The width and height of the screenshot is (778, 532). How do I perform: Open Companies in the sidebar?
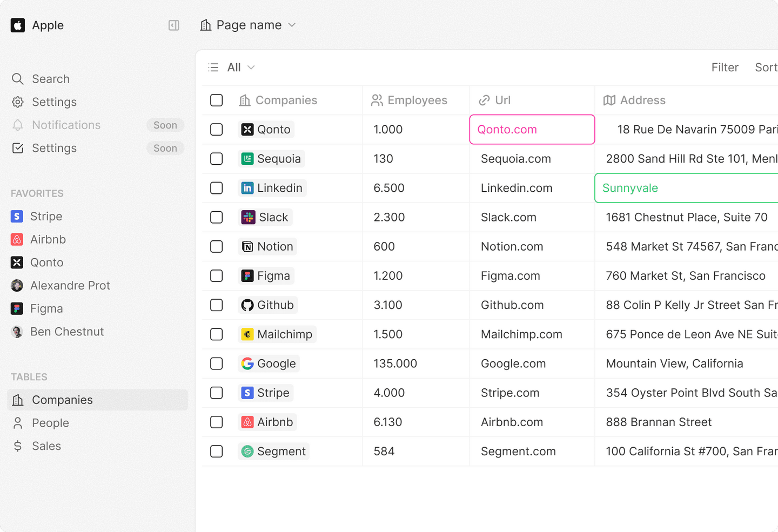point(62,400)
